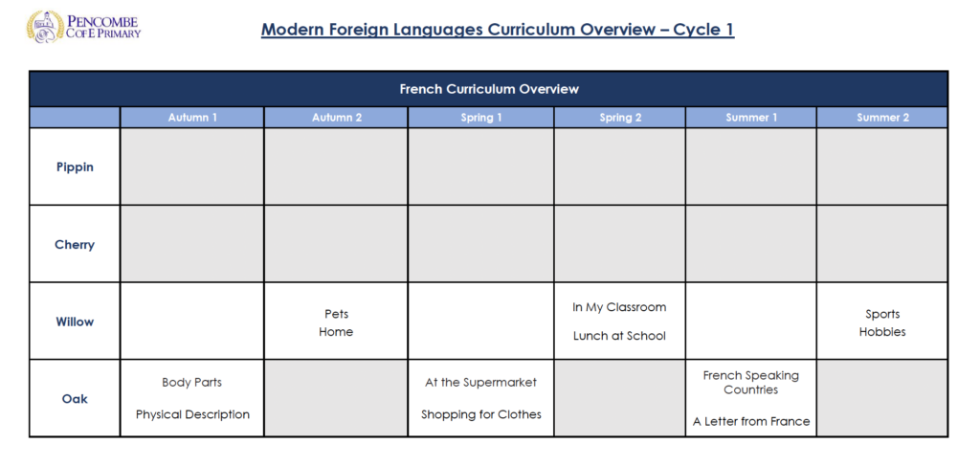The width and height of the screenshot is (980, 466).
Task: Click the Modern Foreign Languages Curriculum Overview title
Action: point(498,30)
